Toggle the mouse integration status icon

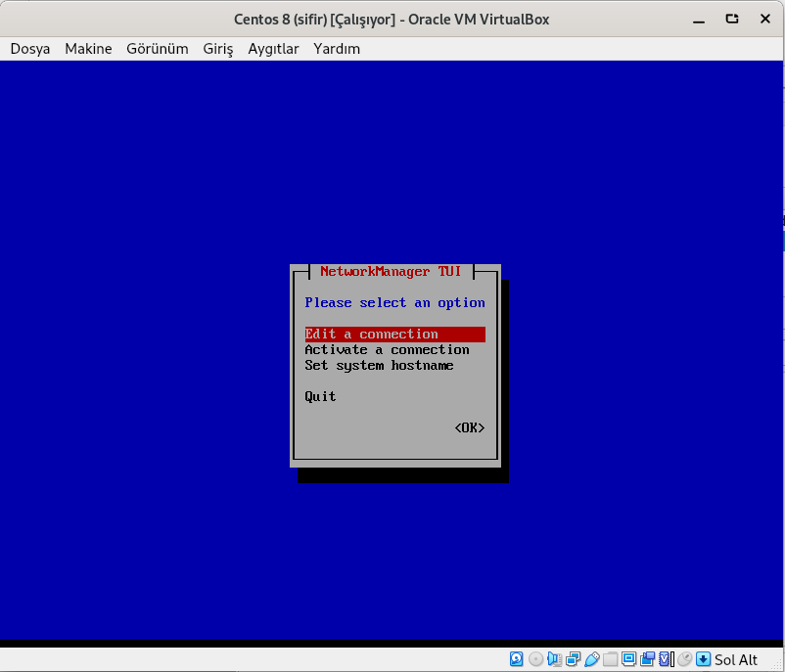pyautogui.click(x=684, y=659)
